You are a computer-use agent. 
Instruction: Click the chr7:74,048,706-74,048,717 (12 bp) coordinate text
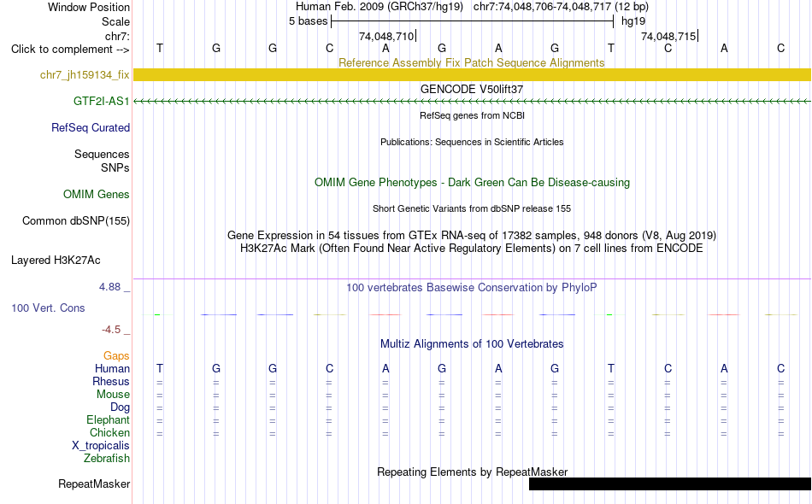click(561, 7)
